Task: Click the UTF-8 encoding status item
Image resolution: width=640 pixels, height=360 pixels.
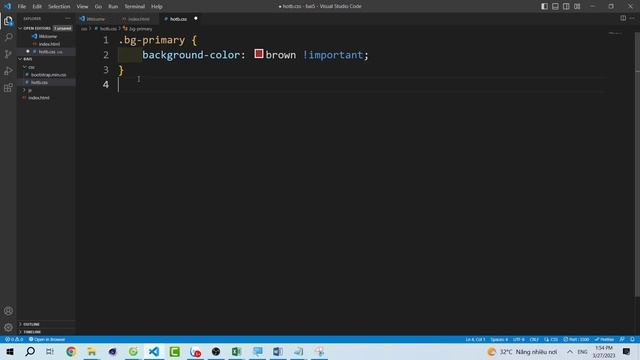Action: coord(518,339)
